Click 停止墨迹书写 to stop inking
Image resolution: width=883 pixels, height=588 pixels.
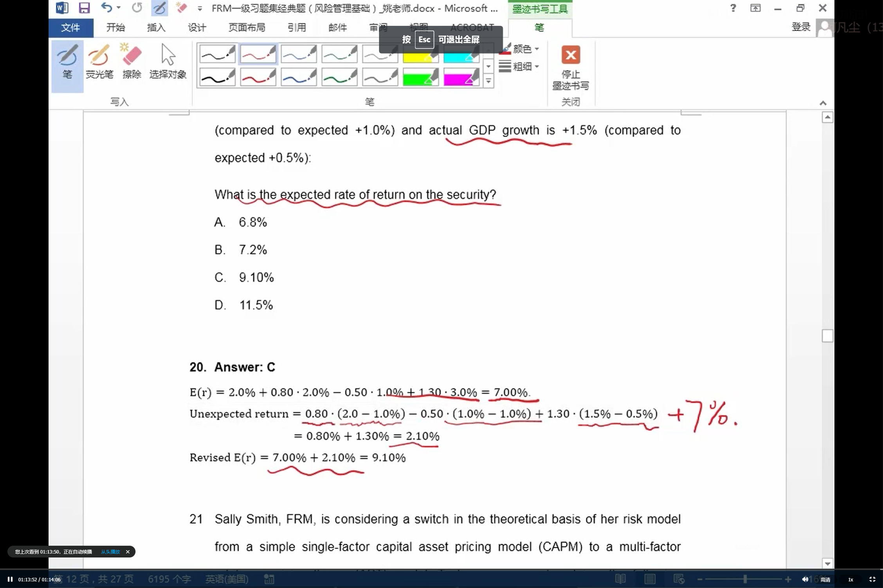click(571, 68)
